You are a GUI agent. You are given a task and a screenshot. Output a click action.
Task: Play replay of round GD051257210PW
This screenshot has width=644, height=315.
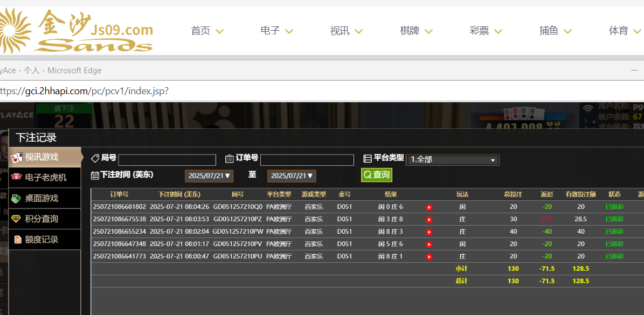[429, 232]
